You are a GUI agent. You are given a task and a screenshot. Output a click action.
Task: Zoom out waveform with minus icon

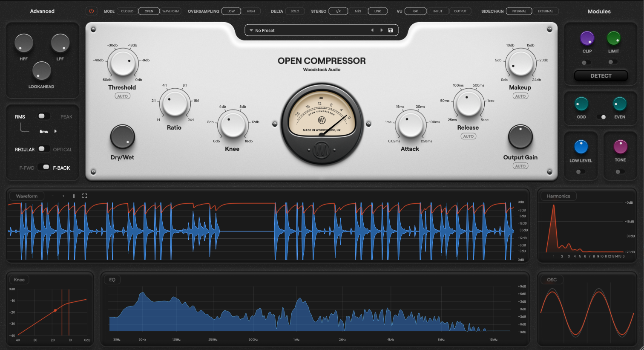[x=52, y=196]
